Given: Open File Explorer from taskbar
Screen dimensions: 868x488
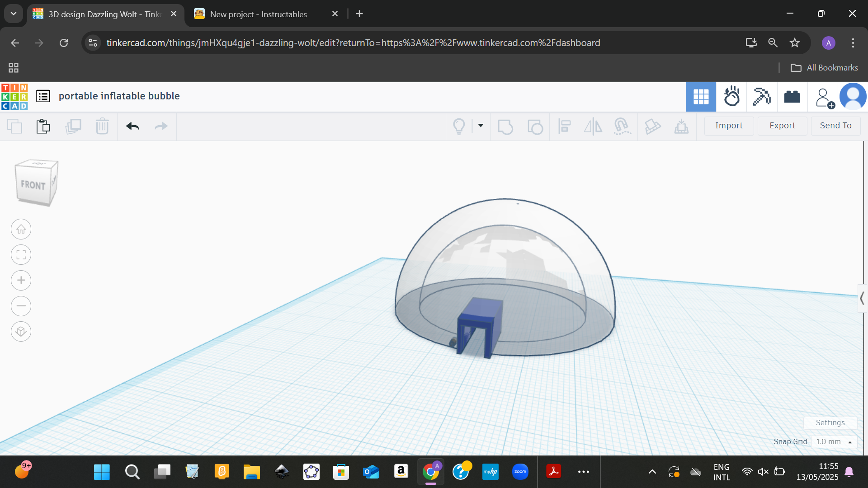Looking at the screenshot, I should point(251,472).
